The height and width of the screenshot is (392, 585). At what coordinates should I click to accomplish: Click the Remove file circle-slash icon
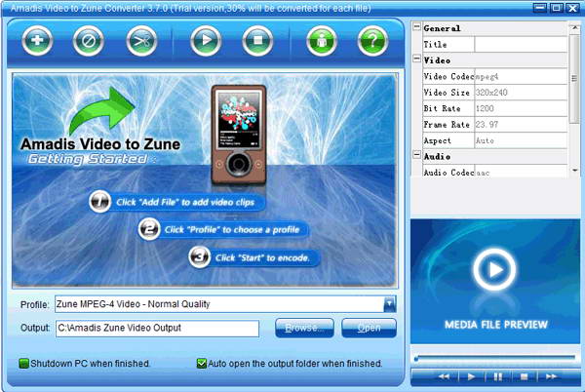[x=88, y=40]
